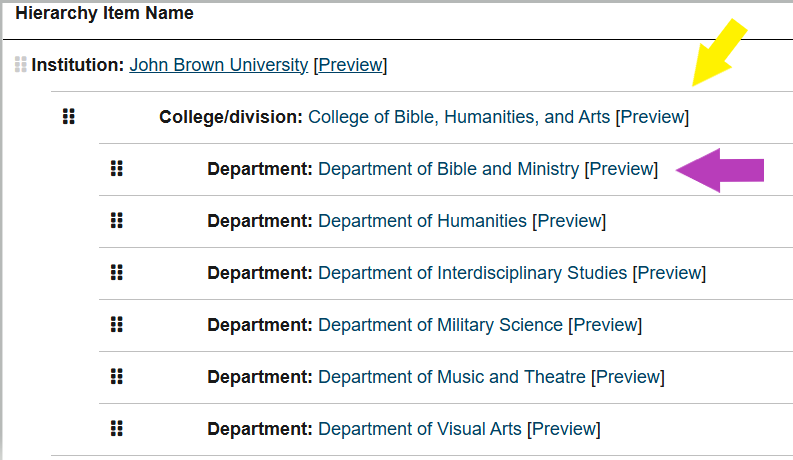Preview College of Bible, Humanities, and Arts
The height and width of the screenshot is (460, 793).
click(652, 117)
